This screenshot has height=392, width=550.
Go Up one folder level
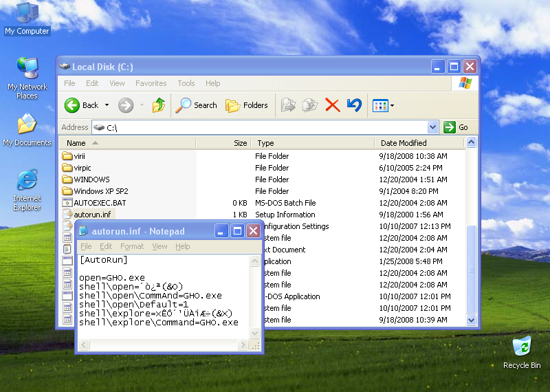tap(159, 105)
